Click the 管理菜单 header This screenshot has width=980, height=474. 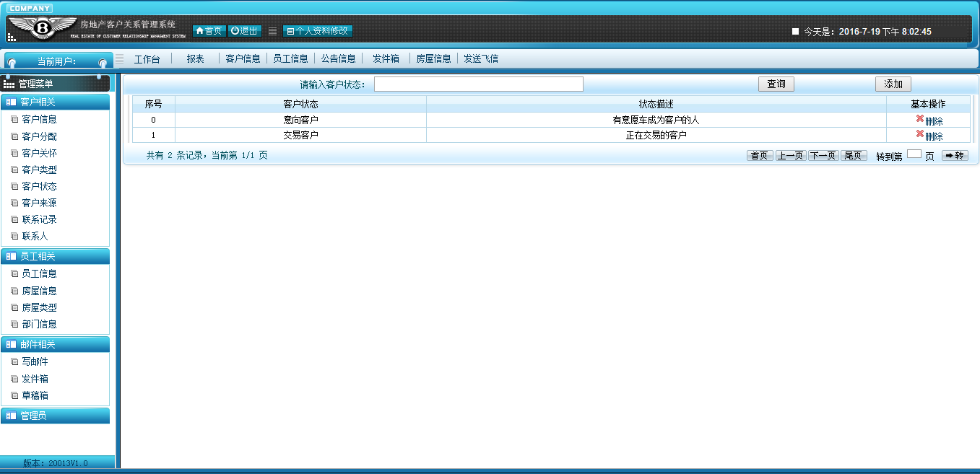56,84
